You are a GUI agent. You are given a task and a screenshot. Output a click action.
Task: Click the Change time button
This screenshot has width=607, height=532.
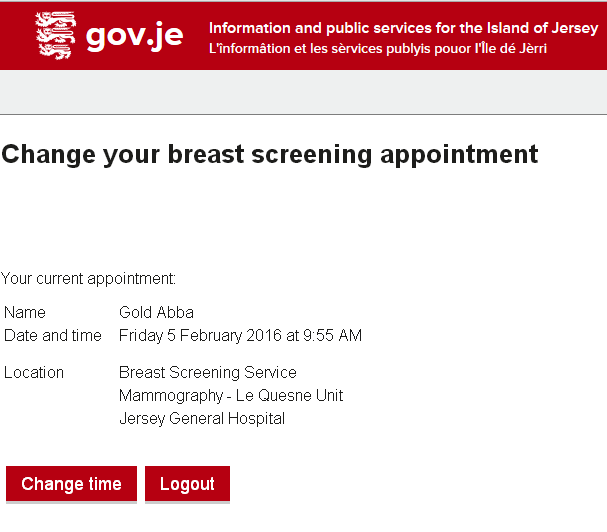pos(71,484)
